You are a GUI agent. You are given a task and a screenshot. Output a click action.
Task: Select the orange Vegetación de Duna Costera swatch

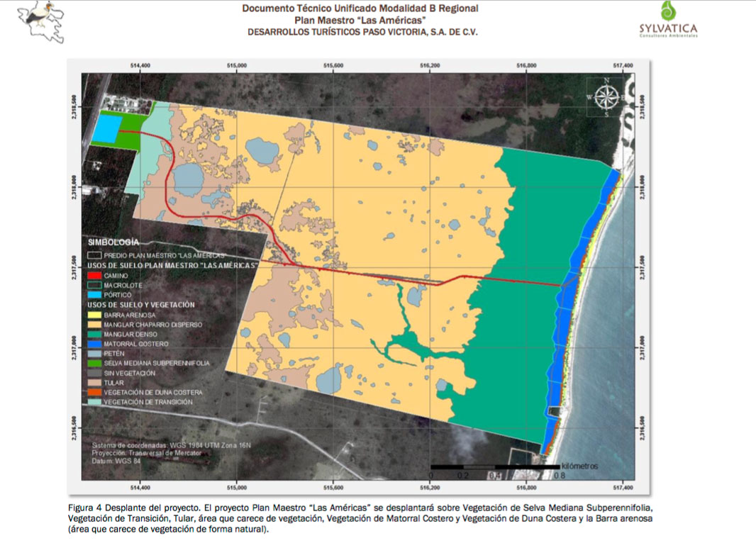coord(94,392)
